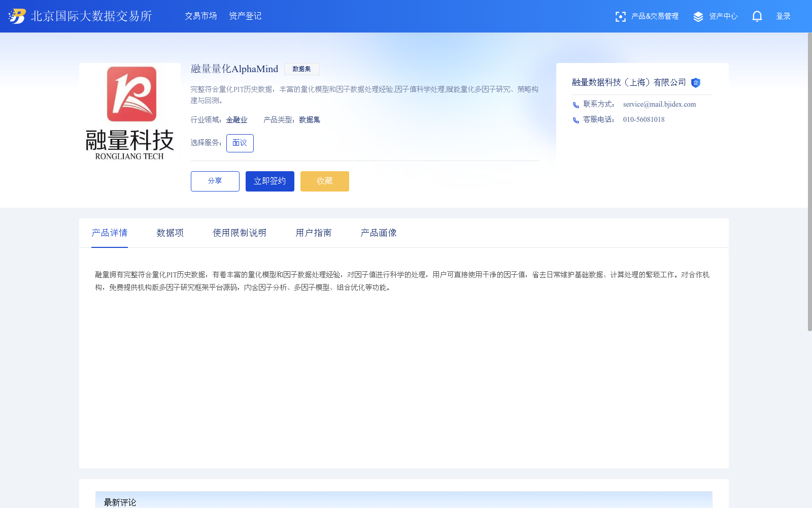Screen dimensions: 812x508
Task: Click the 分享 share button
Action: coord(215,181)
